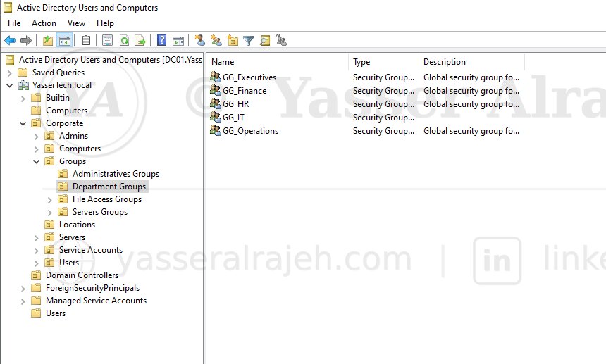Expand the File Access Groups OU
The image size is (606, 364).
click(49, 199)
